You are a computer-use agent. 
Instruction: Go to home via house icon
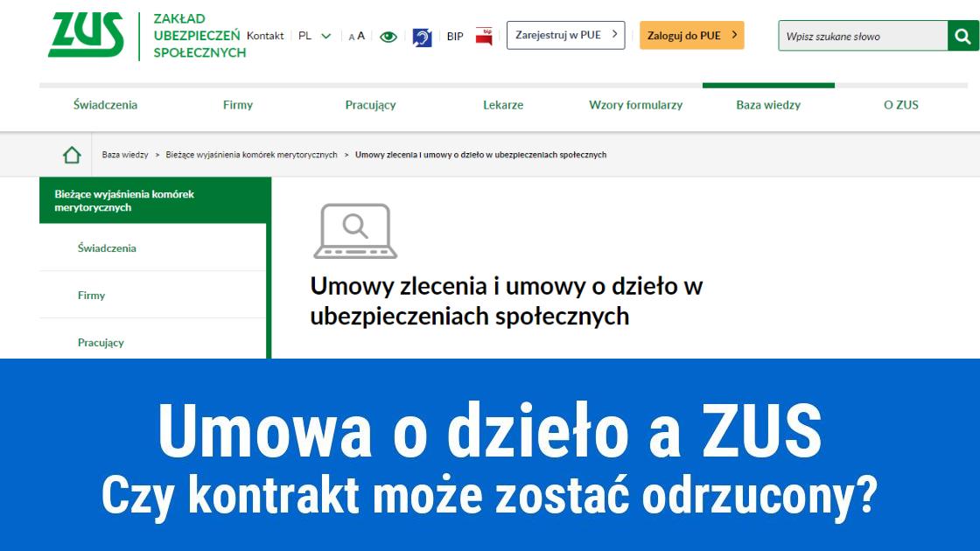pos(72,155)
